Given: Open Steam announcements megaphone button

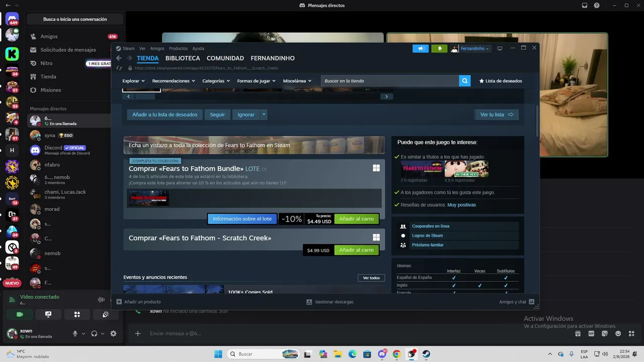Looking at the screenshot, I should [x=421, y=48].
